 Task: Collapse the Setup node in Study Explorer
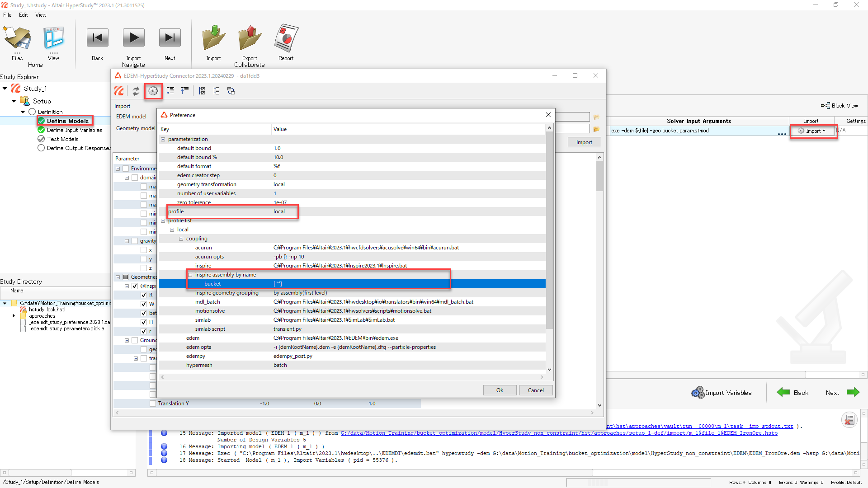(x=14, y=101)
